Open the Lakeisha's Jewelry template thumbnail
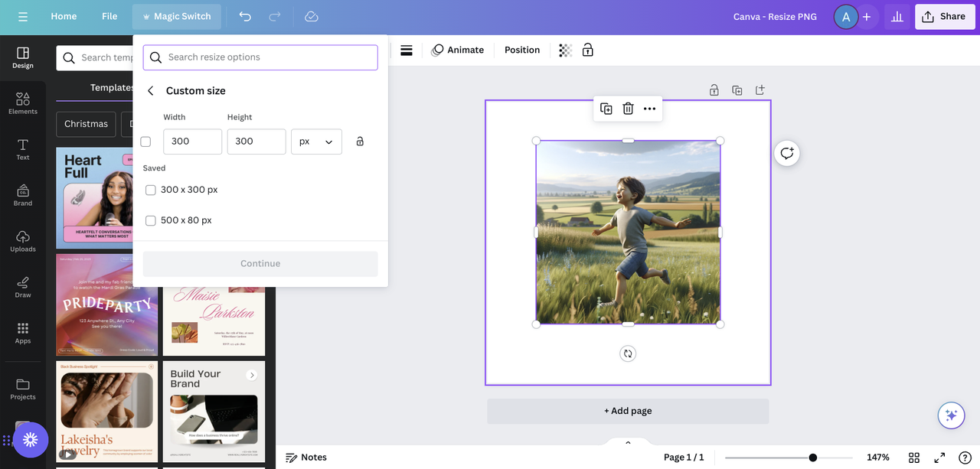Viewport: 980px width, 469px height. 106,412
